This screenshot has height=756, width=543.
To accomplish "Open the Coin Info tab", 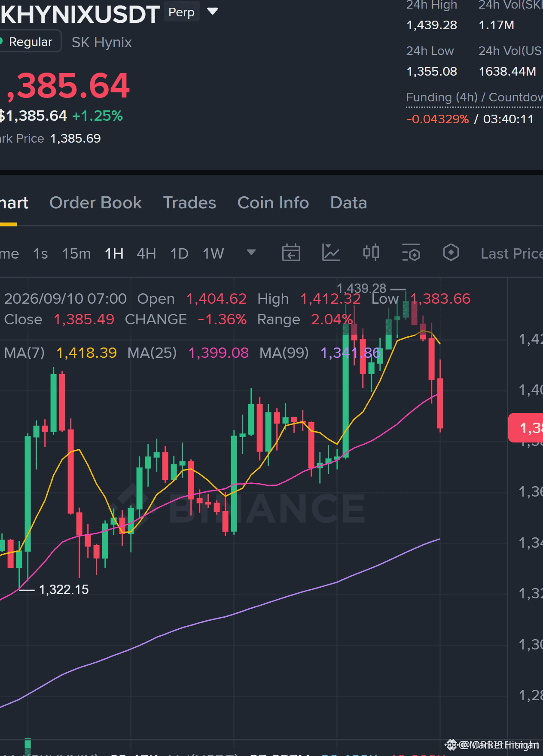I will tap(273, 203).
